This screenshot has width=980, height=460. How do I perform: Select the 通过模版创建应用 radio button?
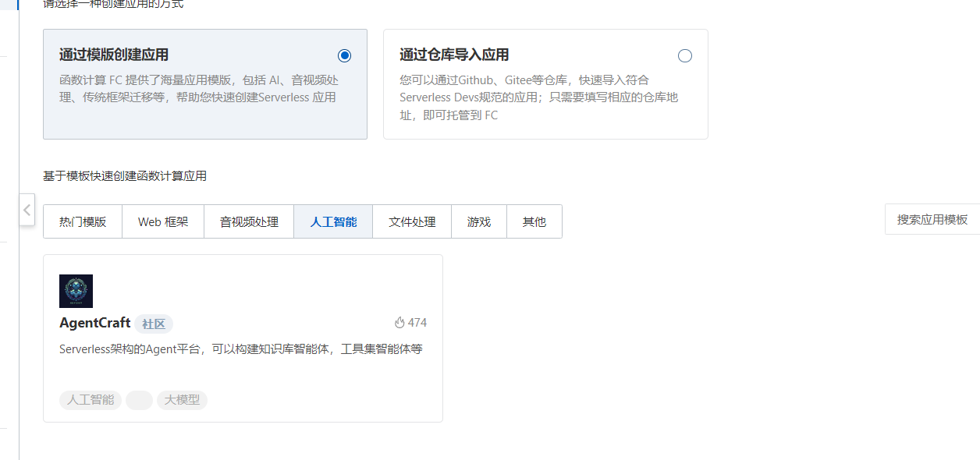click(x=345, y=55)
